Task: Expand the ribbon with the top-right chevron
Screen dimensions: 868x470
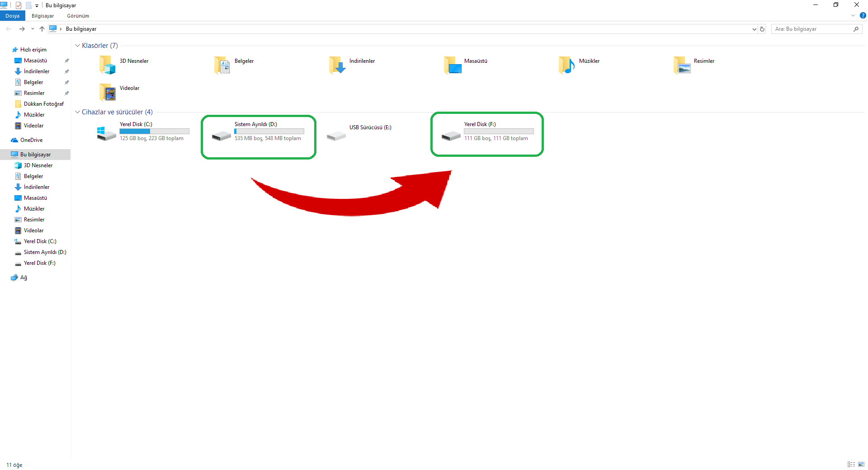Action: pos(853,16)
